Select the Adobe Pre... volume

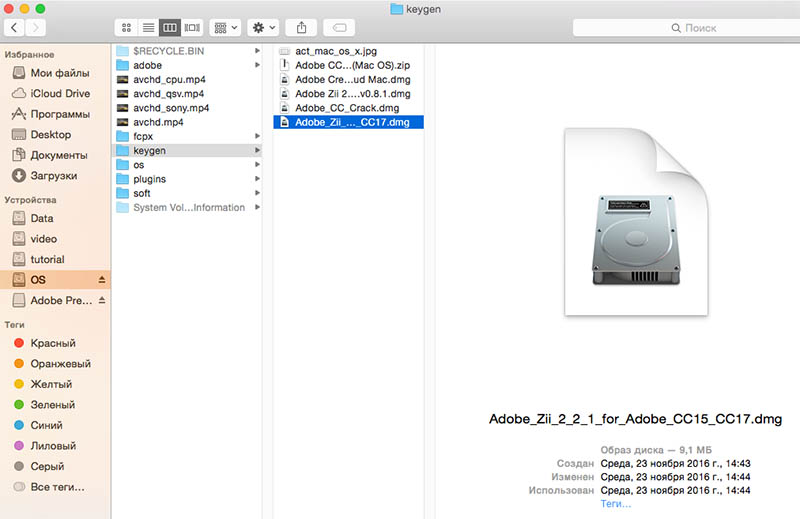(x=55, y=300)
